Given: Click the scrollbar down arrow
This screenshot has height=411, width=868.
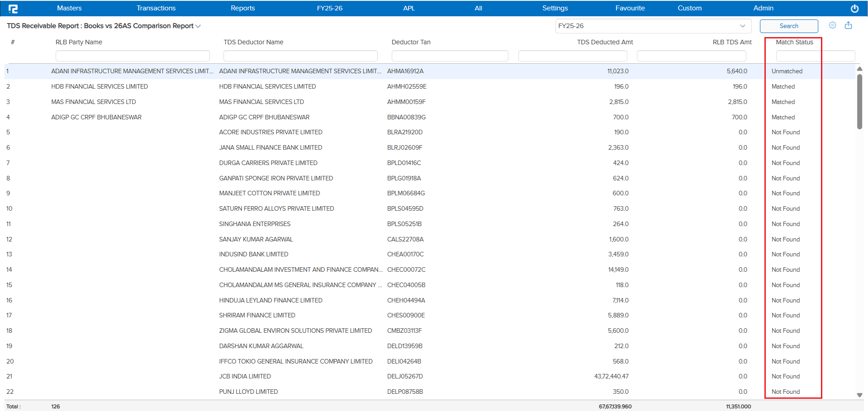Looking at the screenshot, I should click(x=859, y=395).
